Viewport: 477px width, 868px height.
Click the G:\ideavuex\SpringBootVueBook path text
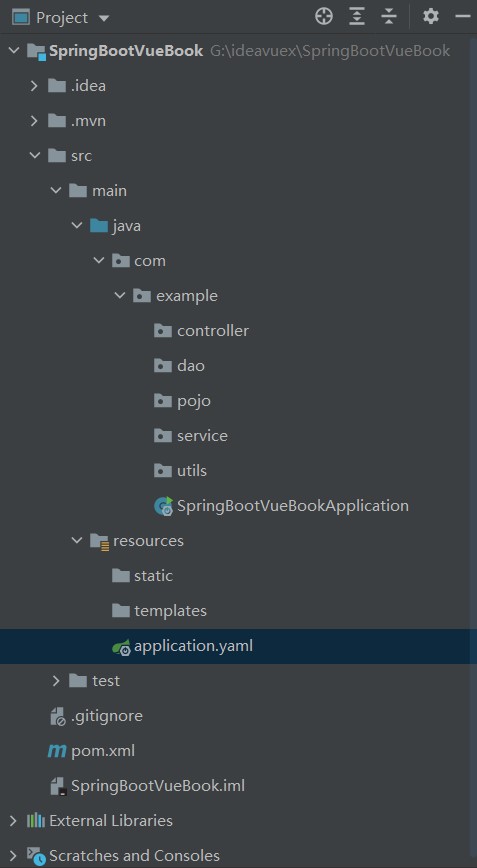[330, 51]
